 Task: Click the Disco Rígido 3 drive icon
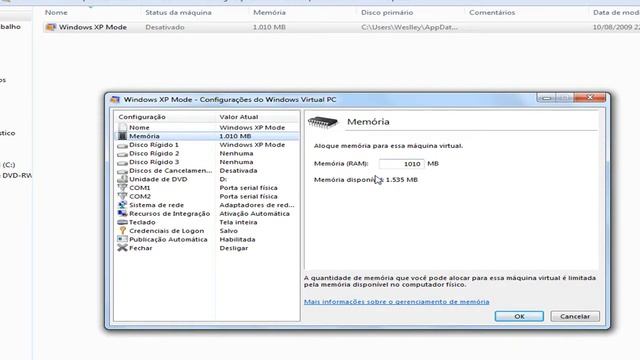[122, 162]
